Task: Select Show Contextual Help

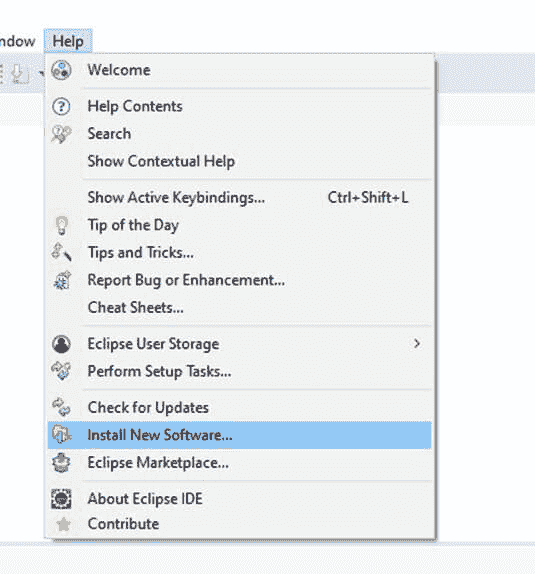Action: pyautogui.click(x=239, y=161)
